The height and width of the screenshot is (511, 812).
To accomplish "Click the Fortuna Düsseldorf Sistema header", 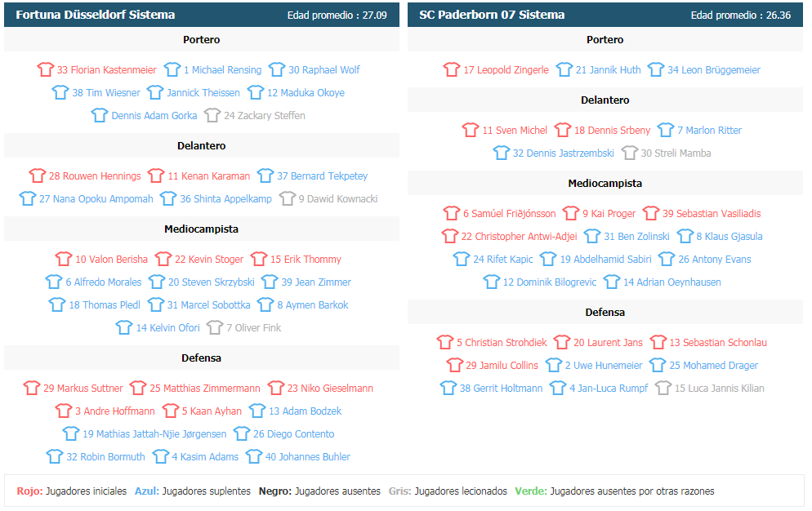I will (x=96, y=15).
